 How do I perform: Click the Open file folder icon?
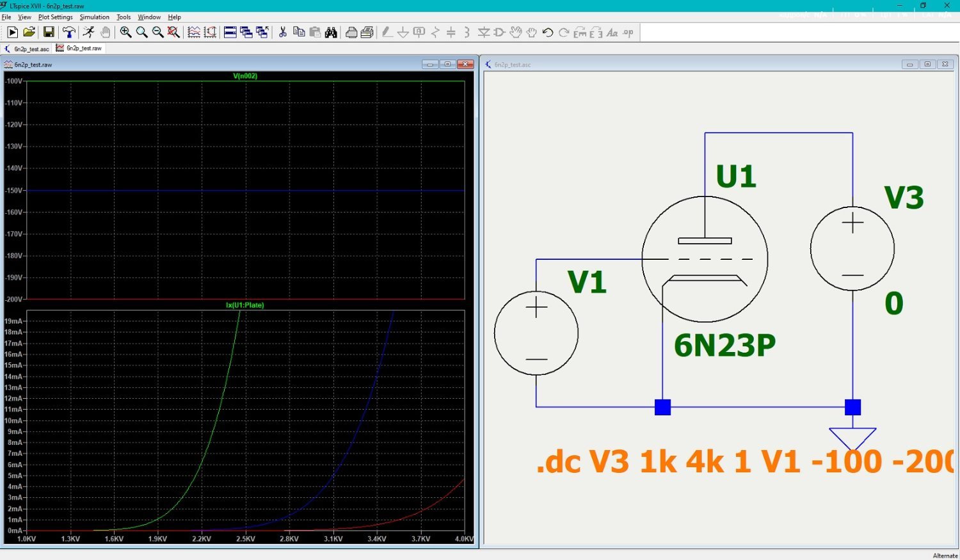(29, 32)
